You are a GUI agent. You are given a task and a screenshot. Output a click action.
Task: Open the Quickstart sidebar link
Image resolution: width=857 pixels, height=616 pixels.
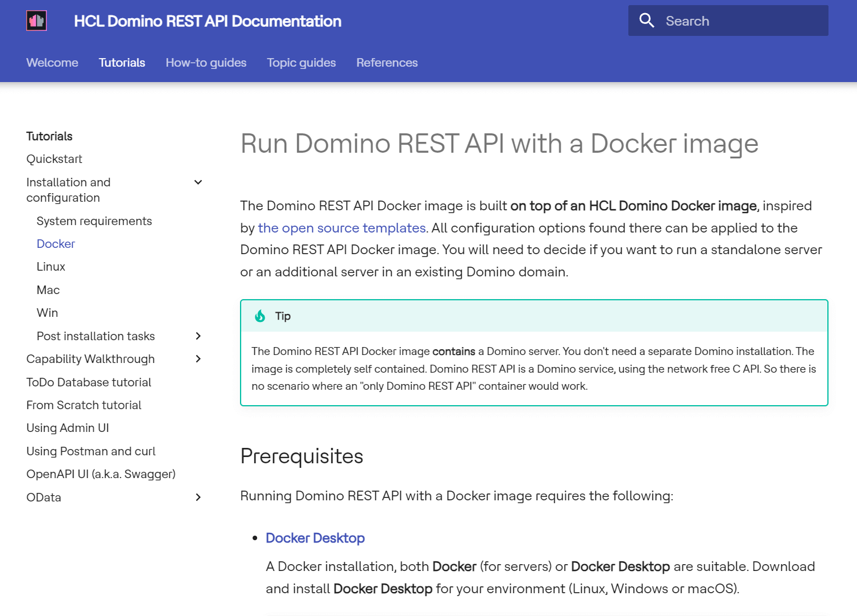54,159
